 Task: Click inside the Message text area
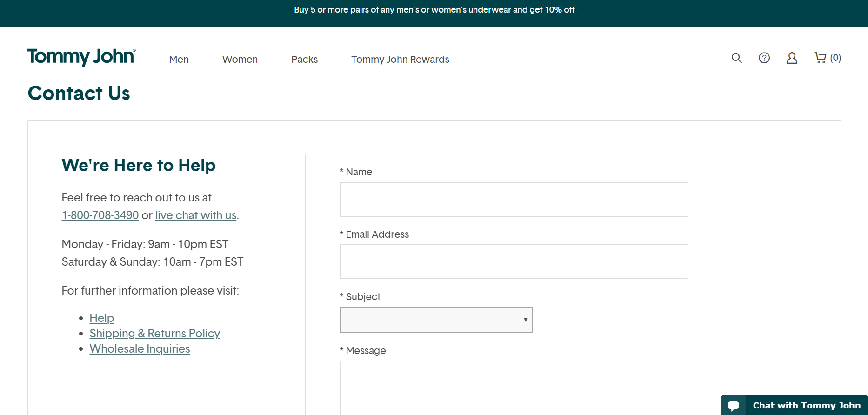[x=514, y=388]
